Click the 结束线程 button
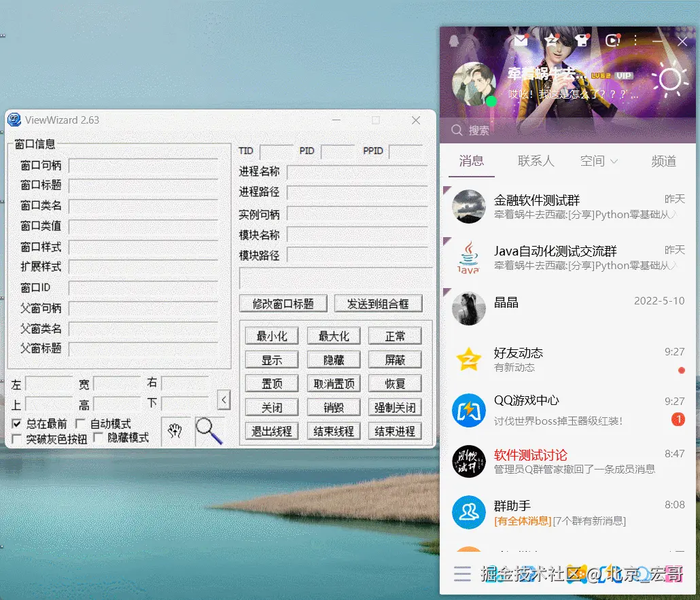The image size is (700, 600). 334,431
